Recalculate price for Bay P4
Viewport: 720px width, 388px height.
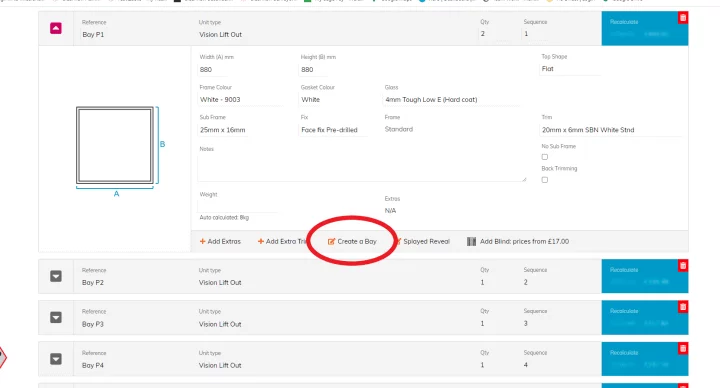click(x=624, y=353)
